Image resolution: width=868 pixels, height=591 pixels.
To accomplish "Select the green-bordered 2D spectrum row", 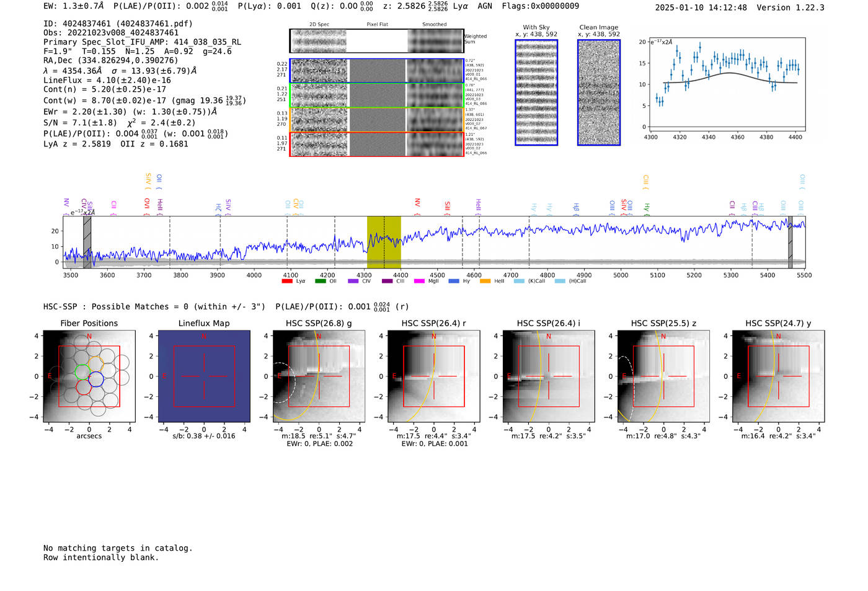I will [376, 96].
